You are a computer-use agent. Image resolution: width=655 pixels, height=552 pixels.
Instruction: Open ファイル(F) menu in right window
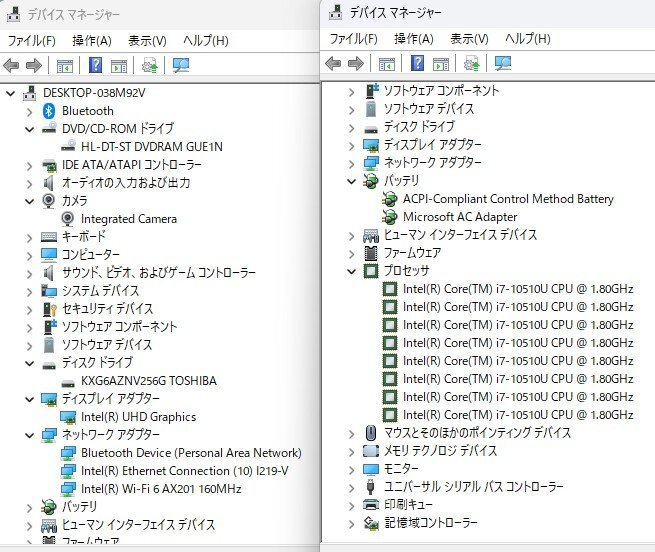pyautogui.click(x=354, y=39)
